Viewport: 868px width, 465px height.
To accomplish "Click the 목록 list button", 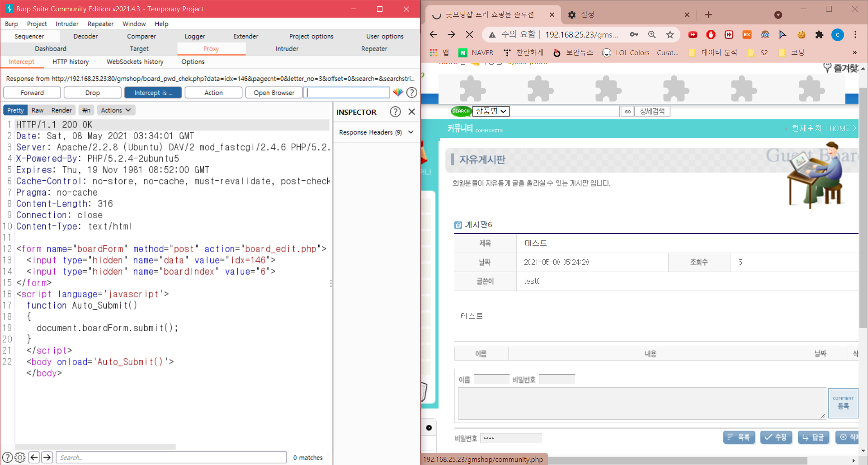I will tap(739, 437).
